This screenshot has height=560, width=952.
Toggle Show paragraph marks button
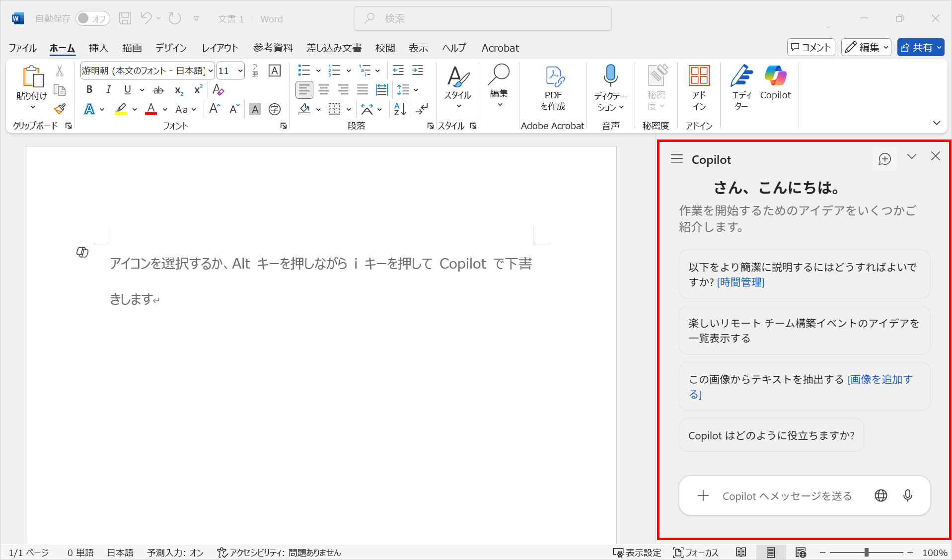click(x=422, y=109)
